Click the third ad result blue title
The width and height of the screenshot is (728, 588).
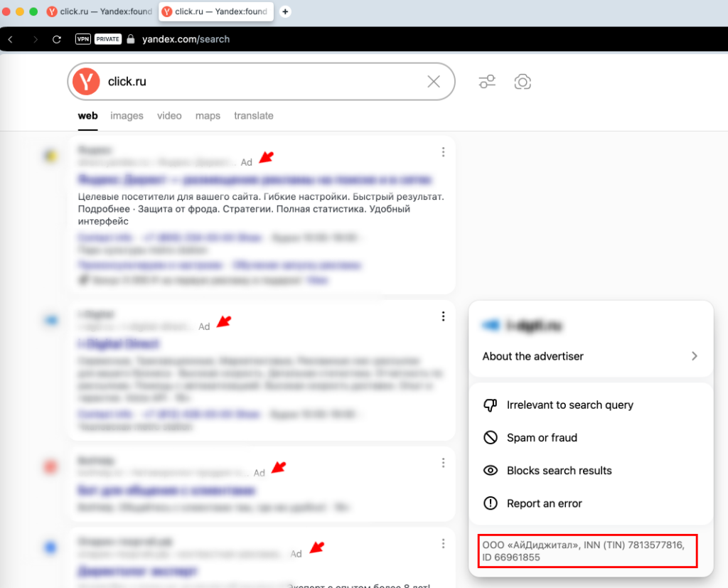coord(166,490)
